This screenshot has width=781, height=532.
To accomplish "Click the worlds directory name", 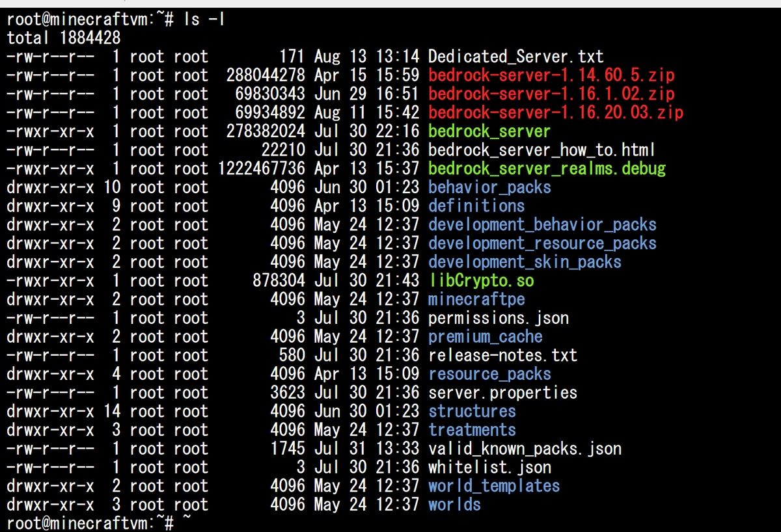I will (x=454, y=506).
